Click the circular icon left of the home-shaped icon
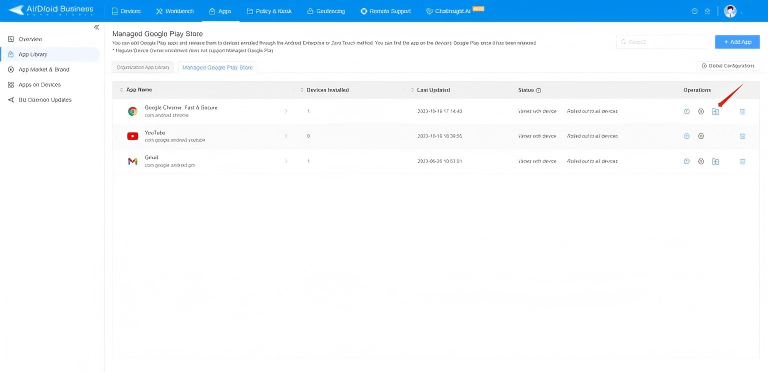768x372 pixels. 695,11
